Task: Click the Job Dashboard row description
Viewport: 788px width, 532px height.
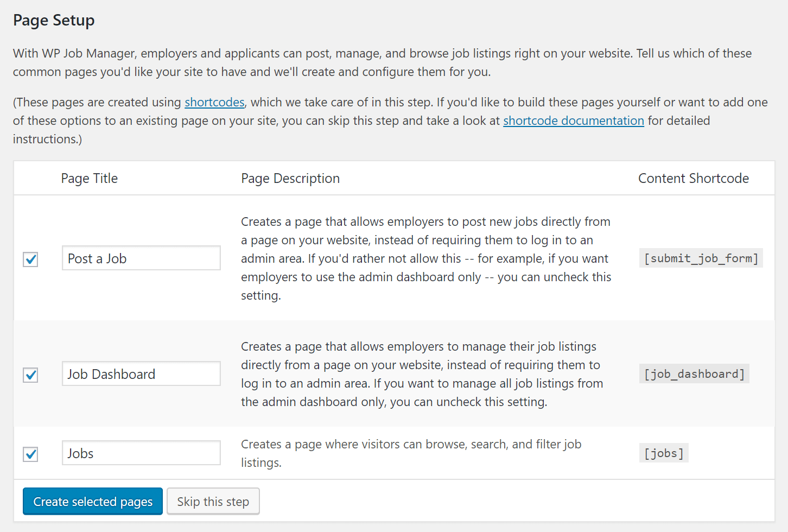Action: (x=422, y=373)
